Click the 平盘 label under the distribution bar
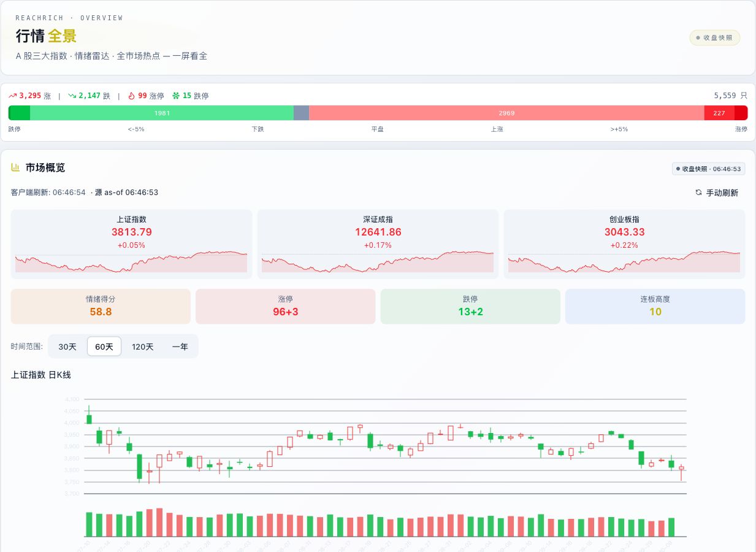756x552 pixels. (377, 129)
